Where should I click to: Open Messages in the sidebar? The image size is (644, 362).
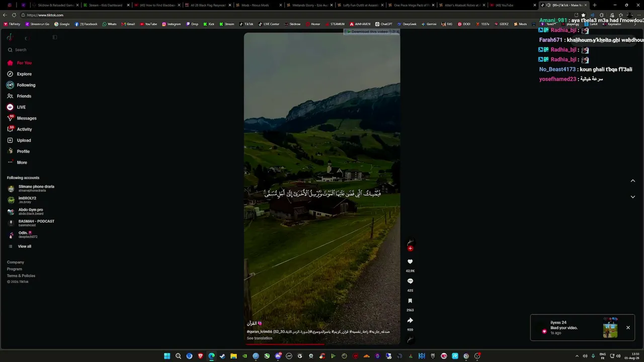point(22,118)
